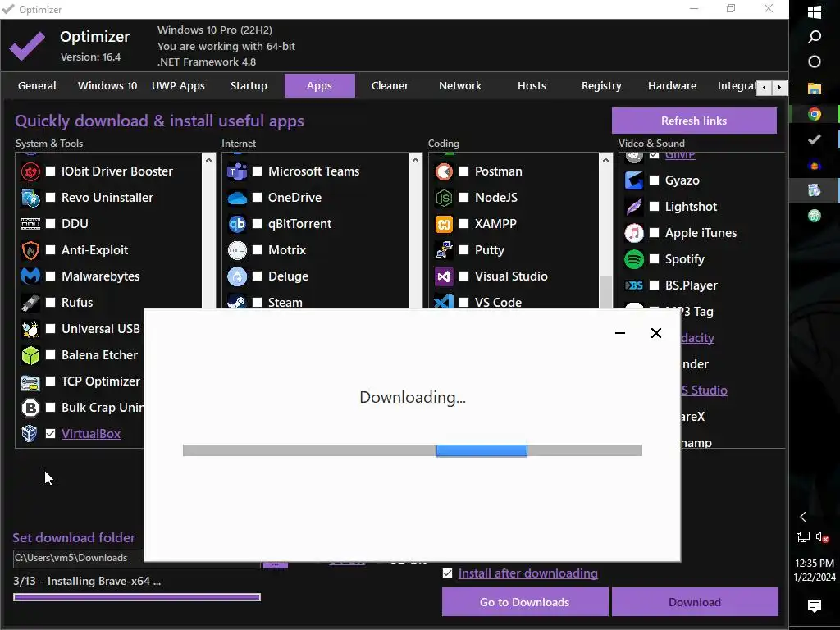Click the Apple iTunes icon
The image size is (840, 630).
click(x=634, y=233)
